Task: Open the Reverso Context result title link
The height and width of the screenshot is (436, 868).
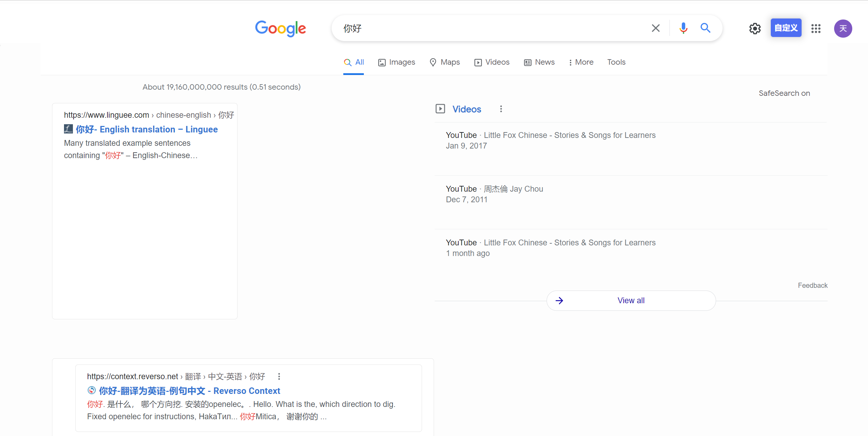Action: [x=189, y=391]
